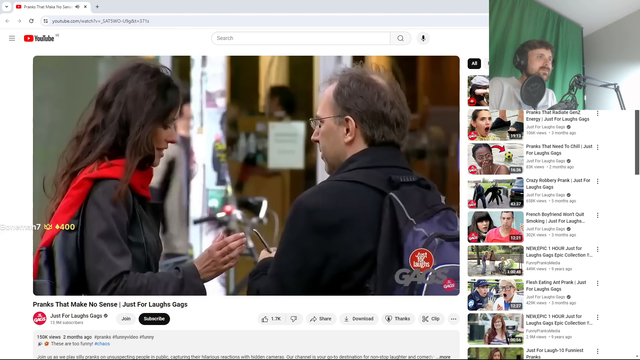Image resolution: width=640 pixels, height=360 pixels.
Task: Open the Just For Laughs Gags channel avatar
Action: coord(40,318)
